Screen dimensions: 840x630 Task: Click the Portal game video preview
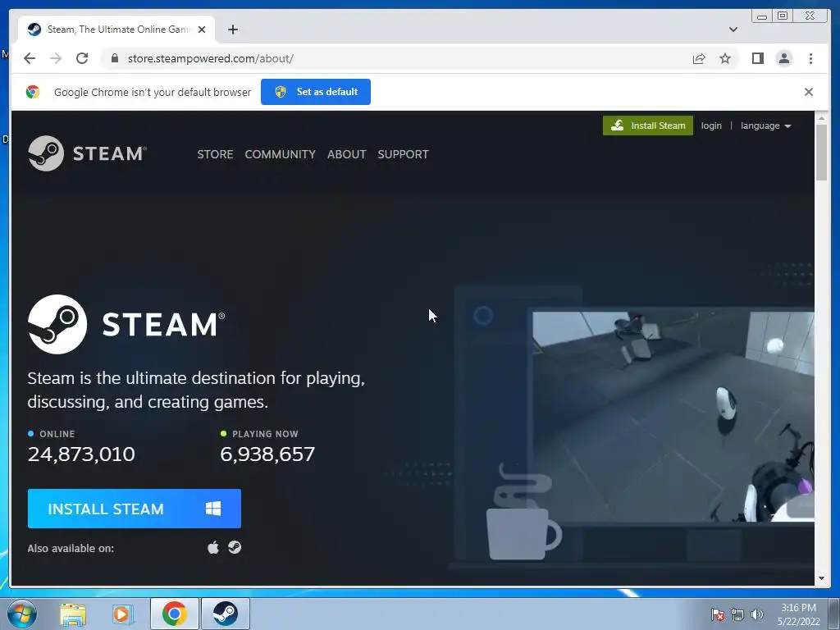tap(673, 417)
